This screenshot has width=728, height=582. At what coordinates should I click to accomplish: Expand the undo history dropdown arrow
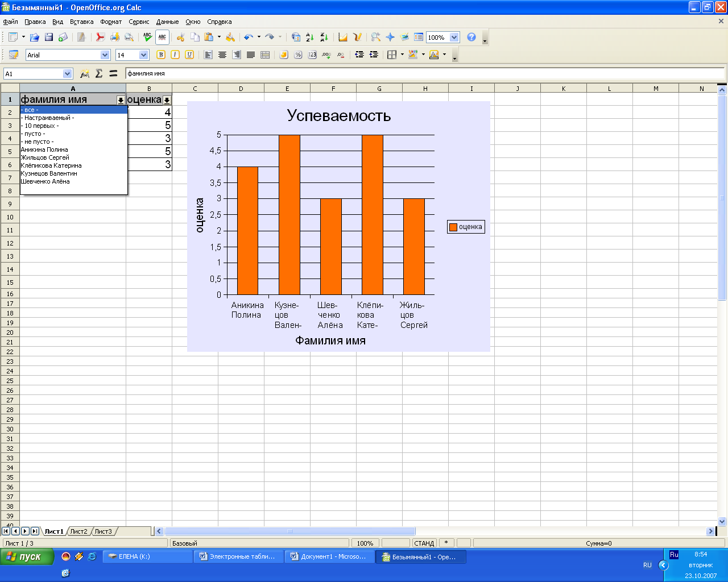click(x=259, y=38)
